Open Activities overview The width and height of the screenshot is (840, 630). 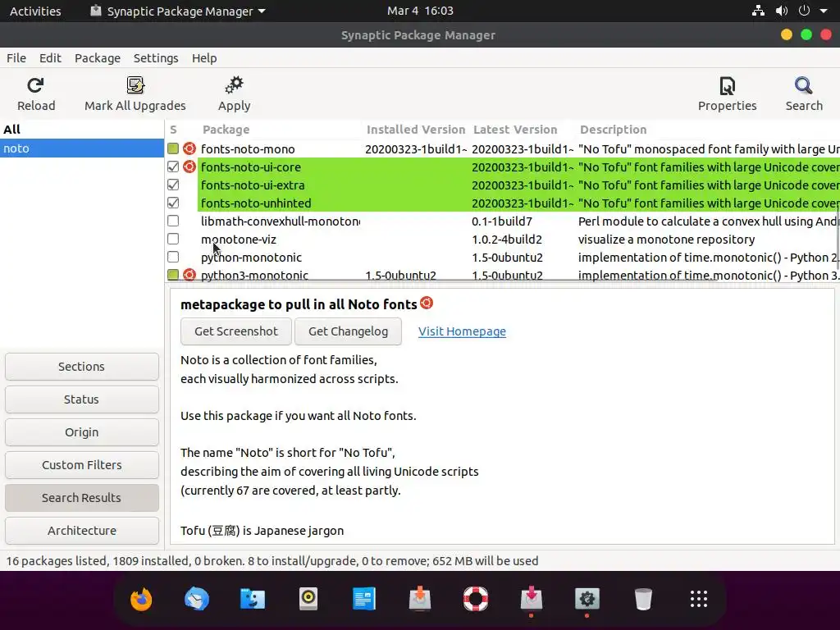pos(35,11)
